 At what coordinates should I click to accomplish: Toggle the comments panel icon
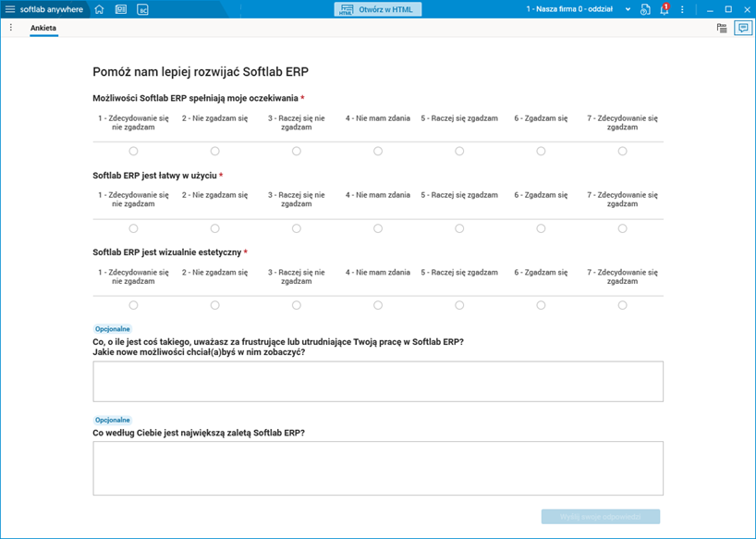(x=743, y=28)
